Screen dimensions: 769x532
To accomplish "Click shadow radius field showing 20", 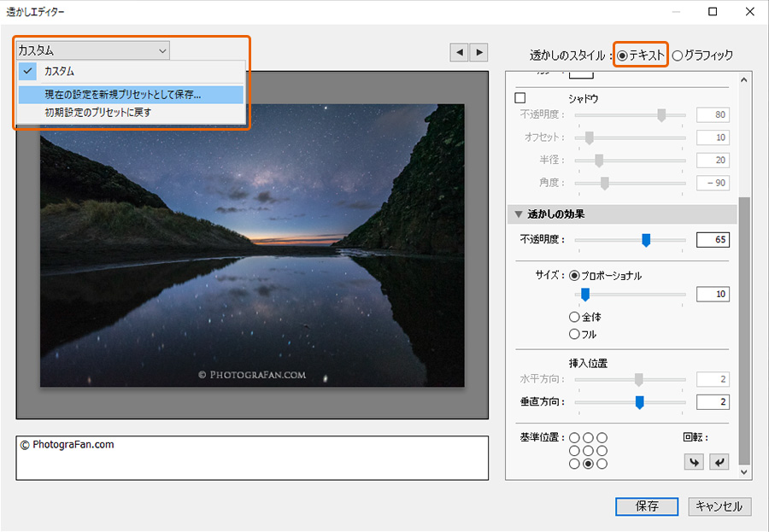I will (713, 160).
